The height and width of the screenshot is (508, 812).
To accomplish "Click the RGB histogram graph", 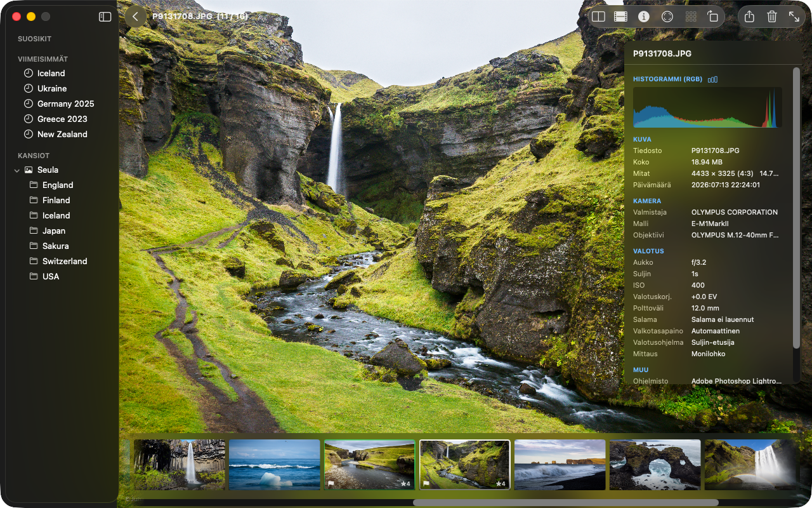I will click(707, 107).
